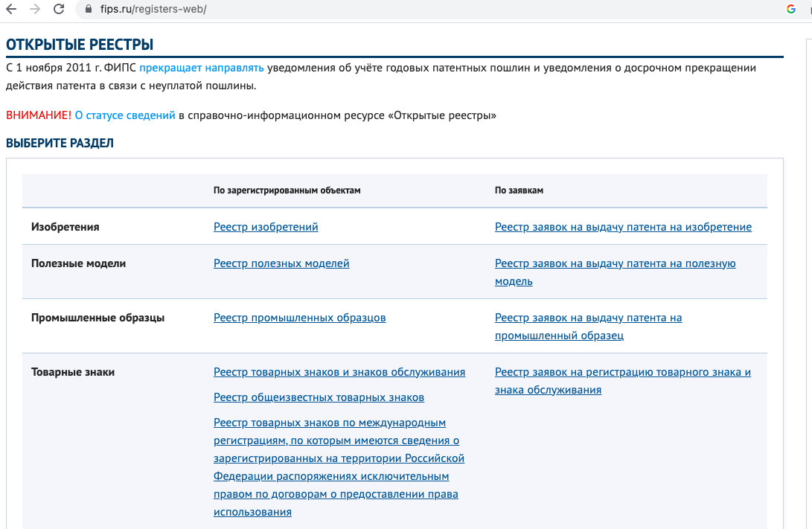Click the browser forward arrow
Image resolution: width=812 pixels, height=529 pixels.
coord(34,10)
